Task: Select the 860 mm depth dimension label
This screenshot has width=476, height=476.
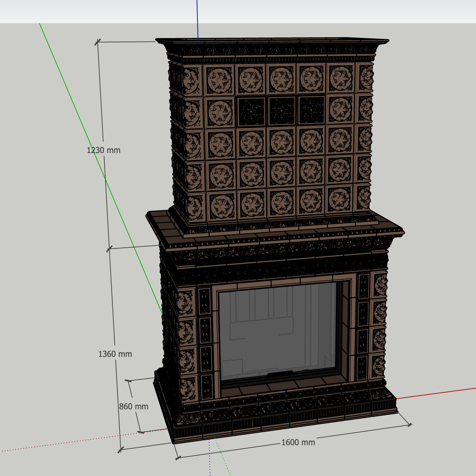Action: 134,406
